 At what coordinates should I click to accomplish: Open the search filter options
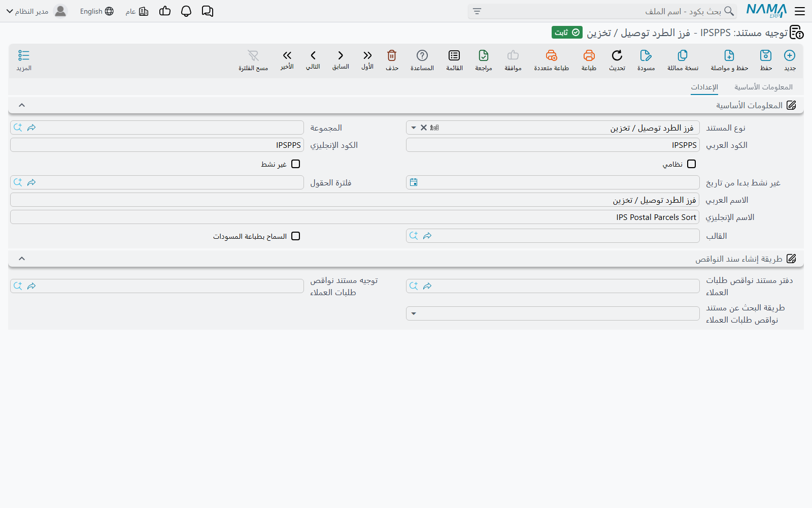click(x=477, y=11)
